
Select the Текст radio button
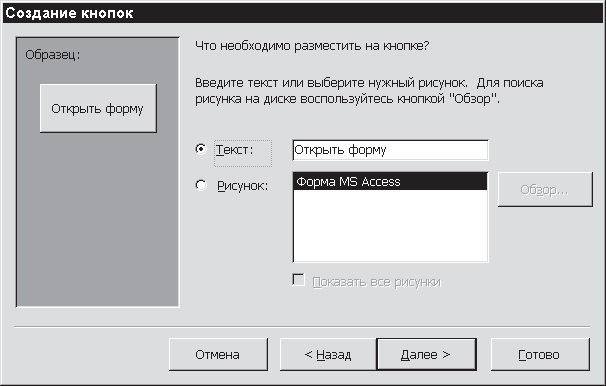tap(201, 149)
